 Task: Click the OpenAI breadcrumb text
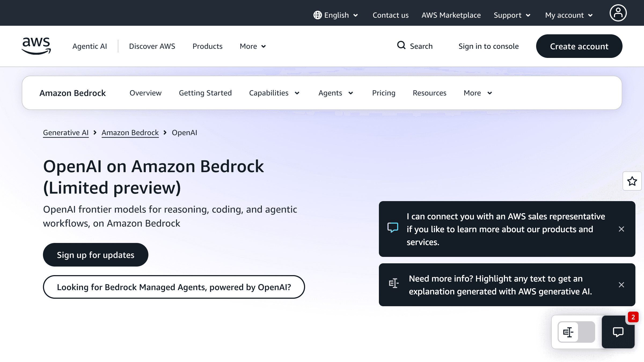(x=184, y=132)
